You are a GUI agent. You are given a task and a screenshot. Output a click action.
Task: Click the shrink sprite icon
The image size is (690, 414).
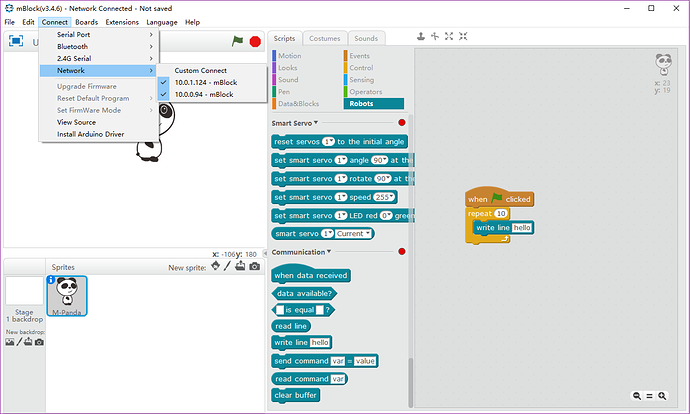[463, 36]
